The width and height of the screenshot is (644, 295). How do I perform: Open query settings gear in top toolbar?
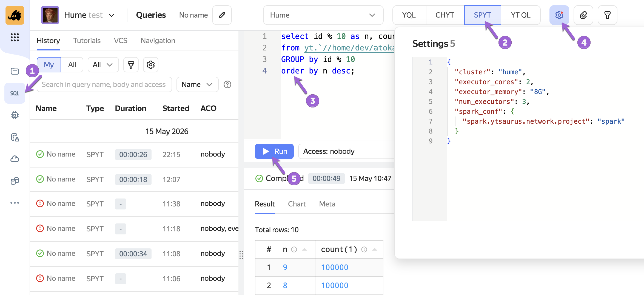[x=559, y=15]
